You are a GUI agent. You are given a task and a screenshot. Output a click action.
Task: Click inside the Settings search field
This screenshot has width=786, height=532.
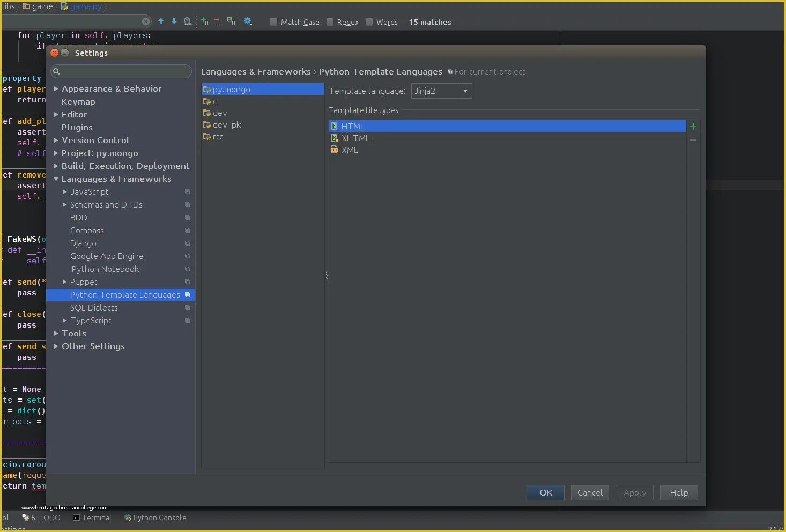click(x=121, y=71)
